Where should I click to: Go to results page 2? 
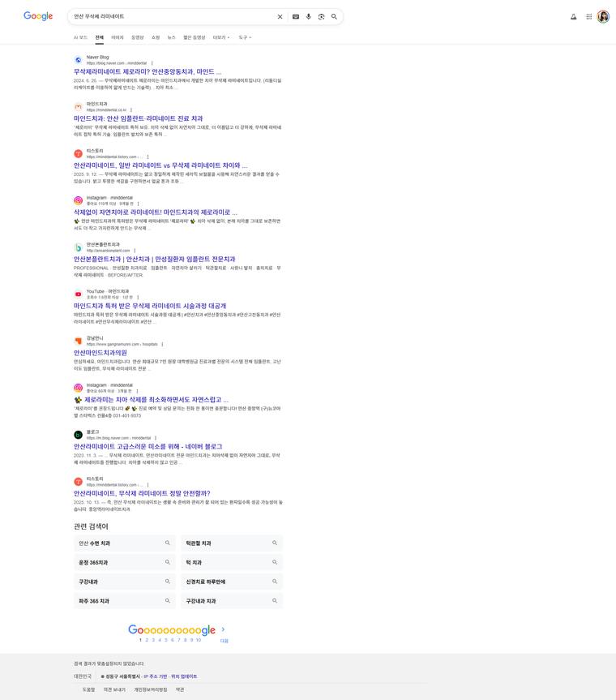point(147,640)
